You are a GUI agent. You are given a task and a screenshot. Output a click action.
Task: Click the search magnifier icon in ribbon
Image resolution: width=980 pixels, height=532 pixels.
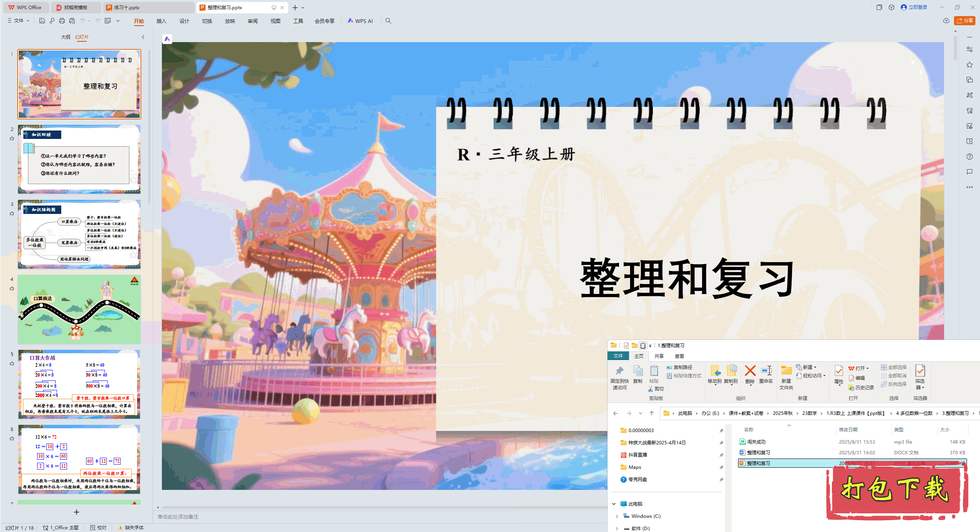click(388, 21)
